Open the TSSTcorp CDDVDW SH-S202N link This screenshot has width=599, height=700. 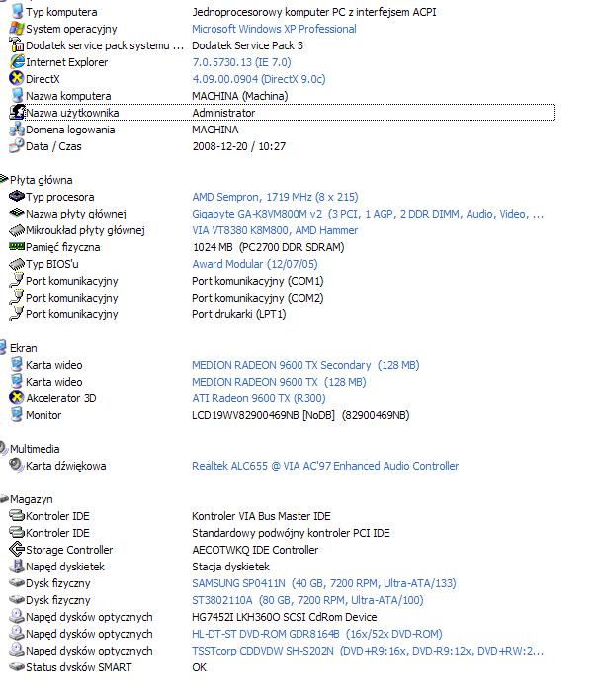pyautogui.click(x=368, y=651)
